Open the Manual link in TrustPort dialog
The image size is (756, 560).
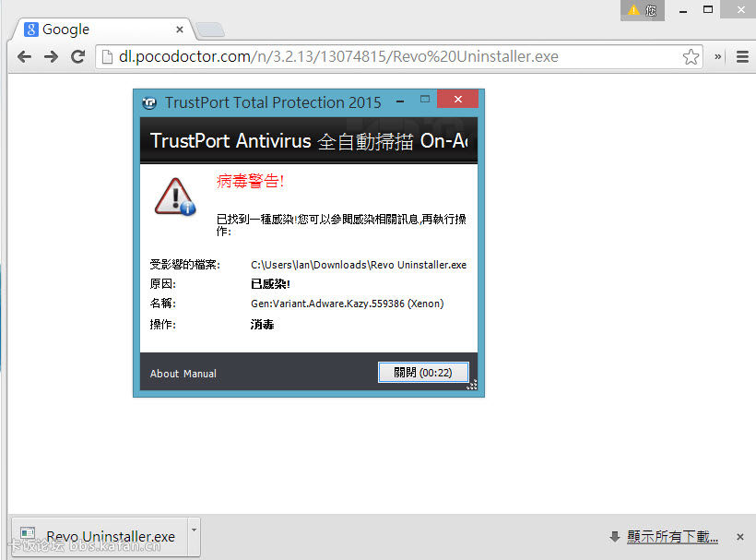tap(199, 374)
